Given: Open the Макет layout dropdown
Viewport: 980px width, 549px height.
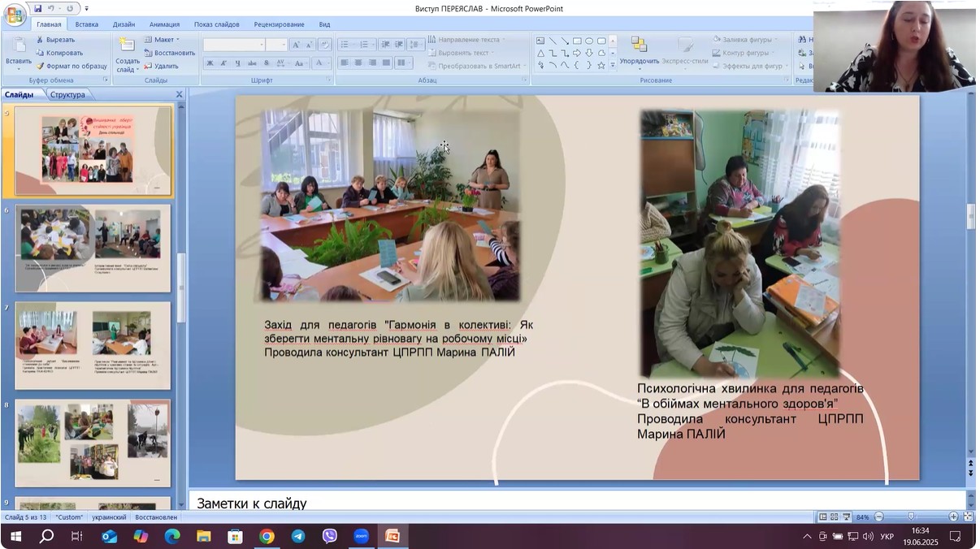Looking at the screenshot, I should 162,39.
